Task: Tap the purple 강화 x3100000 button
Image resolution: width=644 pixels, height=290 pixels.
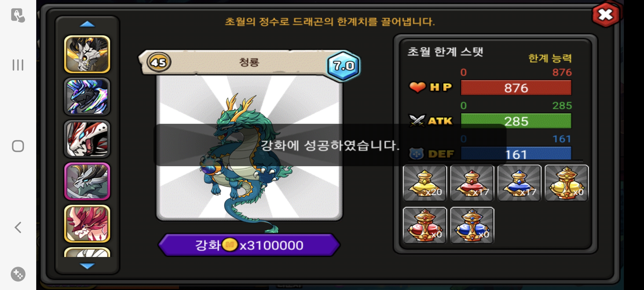Action: [x=249, y=245]
